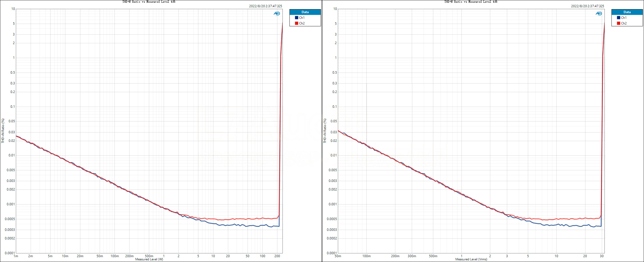Click the 300m tick on the Vrms axis
Screen dimensions: 644x262
coord(412,256)
